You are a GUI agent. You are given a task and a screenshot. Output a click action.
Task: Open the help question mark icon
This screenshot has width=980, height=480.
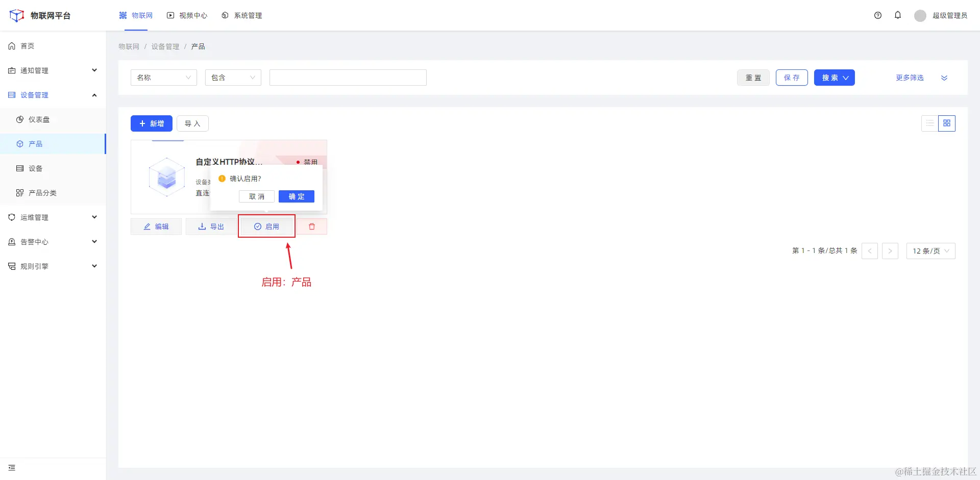pyautogui.click(x=878, y=15)
